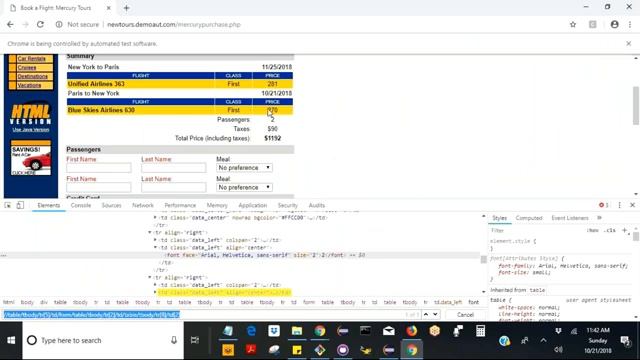640x360 pixels.
Task: Click the Task View icon on taskbar
Action: click(195, 340)
